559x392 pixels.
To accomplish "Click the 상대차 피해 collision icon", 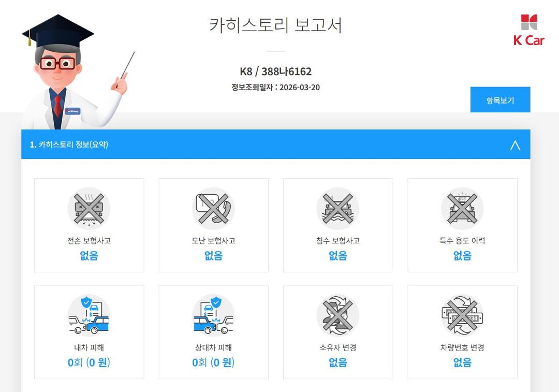I will click(x=213, y=315).
